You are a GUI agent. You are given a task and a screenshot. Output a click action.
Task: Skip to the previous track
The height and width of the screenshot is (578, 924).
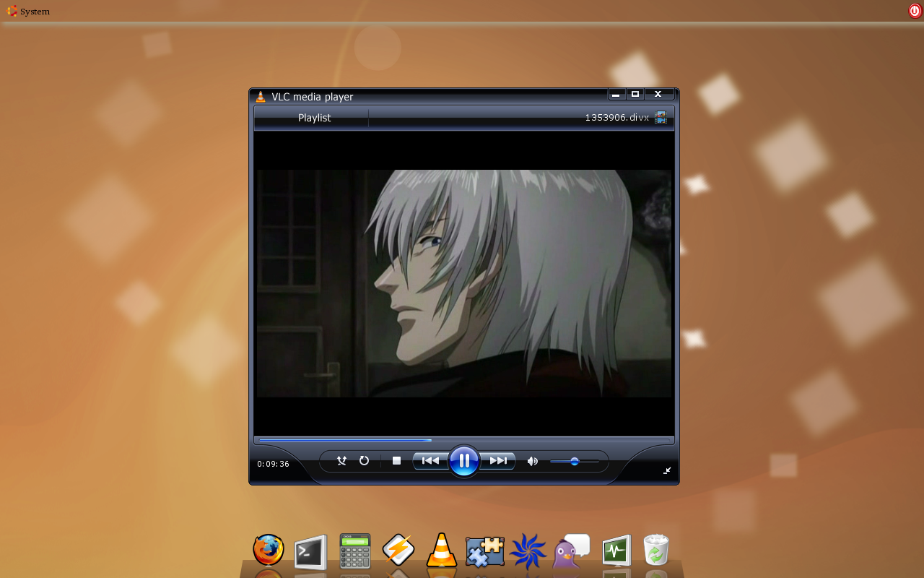point(430,461)
